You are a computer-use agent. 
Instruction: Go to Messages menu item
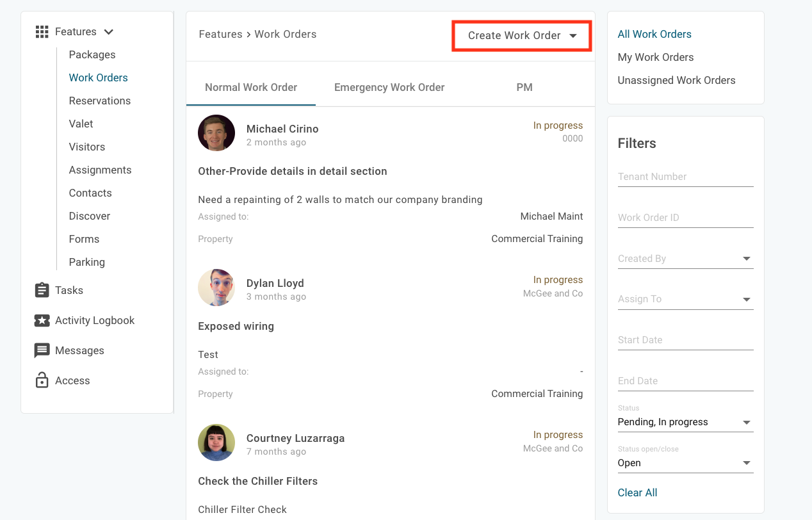(x=79, y=350)
